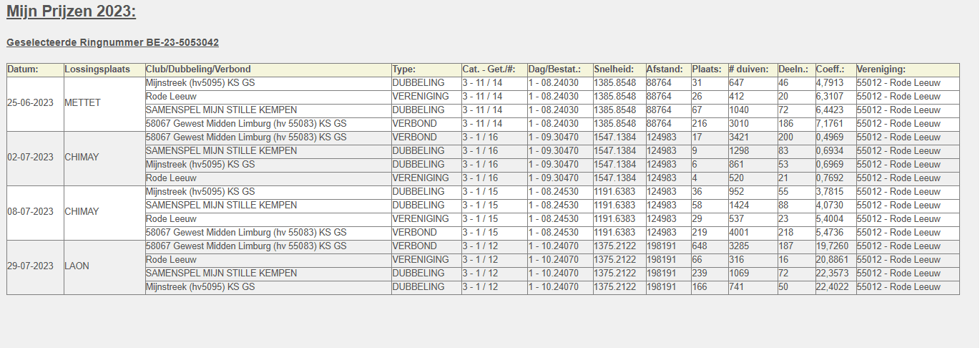Screen dimensions: 980x348
Task: Click the '# duiven' column header
Action: pyautogui.click(x=748, y=69)
